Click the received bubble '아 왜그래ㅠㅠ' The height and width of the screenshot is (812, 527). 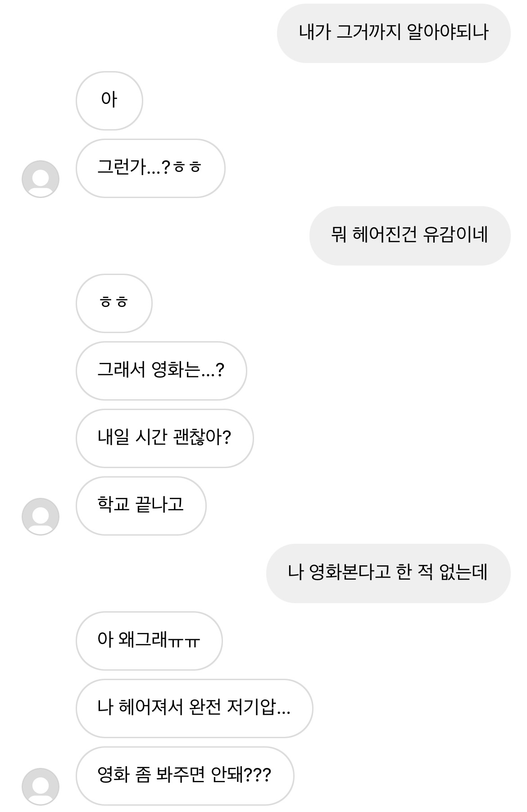[x=149, y=641]
